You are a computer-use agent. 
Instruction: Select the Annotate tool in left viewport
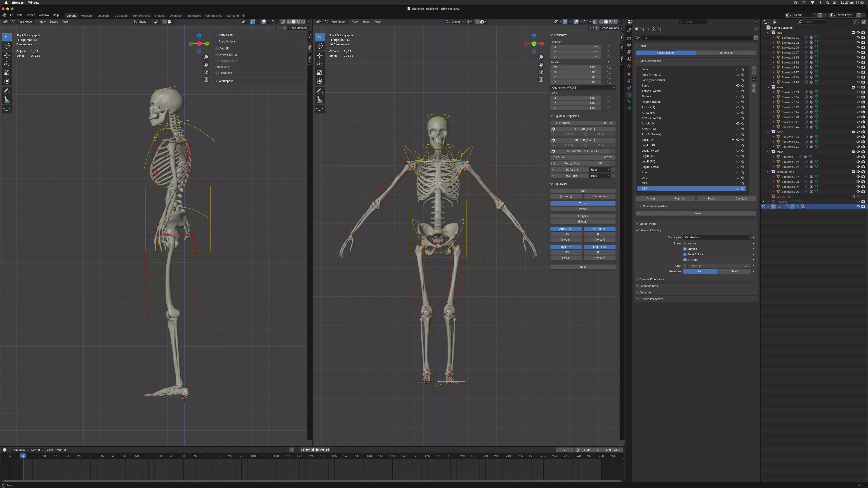tap(7, 91)
